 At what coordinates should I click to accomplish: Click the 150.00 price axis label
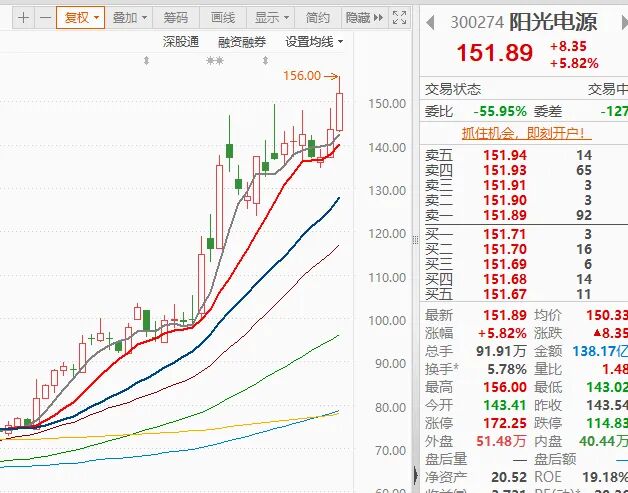coord(387,104)
